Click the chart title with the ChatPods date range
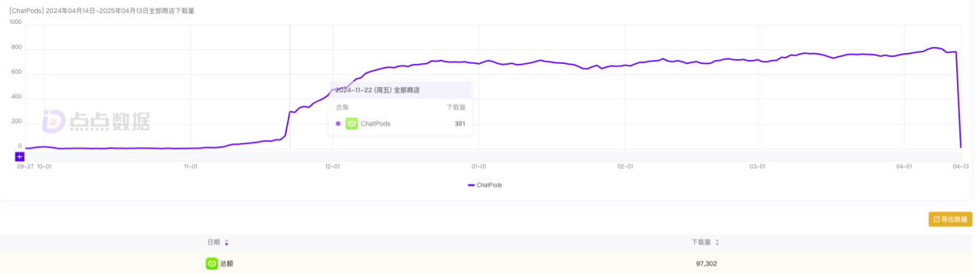 pyautogui.click(x=102, y=11)
